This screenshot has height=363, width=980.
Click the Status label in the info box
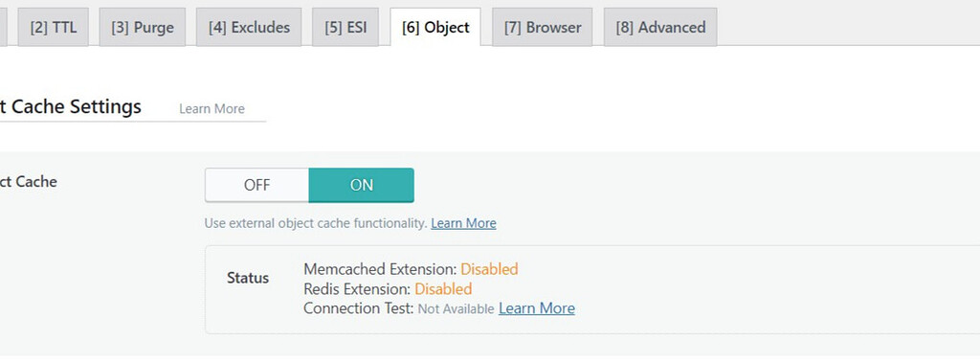tap(248, 279)
